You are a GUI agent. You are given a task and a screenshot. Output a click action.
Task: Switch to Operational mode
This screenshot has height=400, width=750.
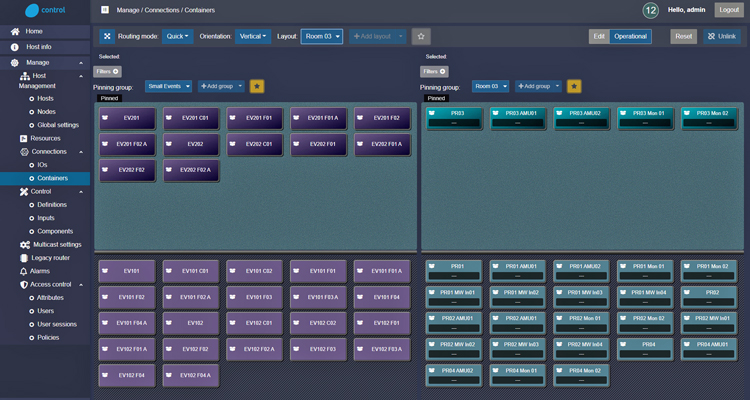click(x=630, y=36)
